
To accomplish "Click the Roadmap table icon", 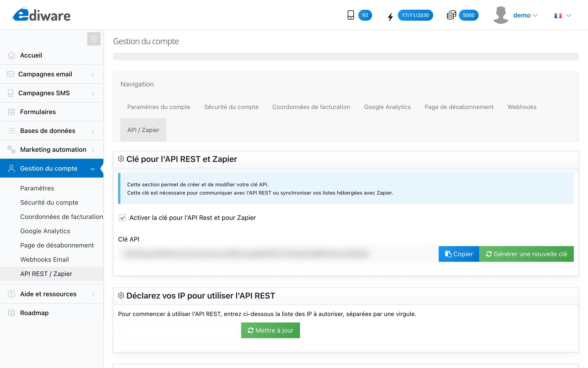I will (x=11, y=313).
